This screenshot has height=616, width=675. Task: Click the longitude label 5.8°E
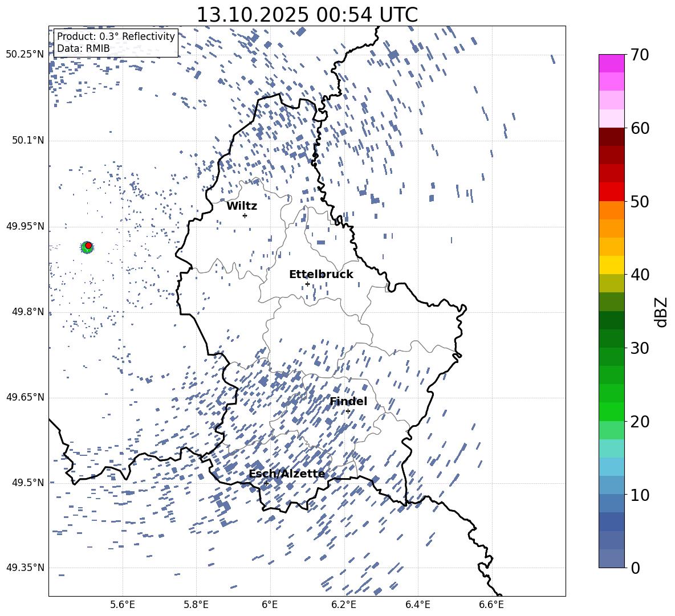196,605
